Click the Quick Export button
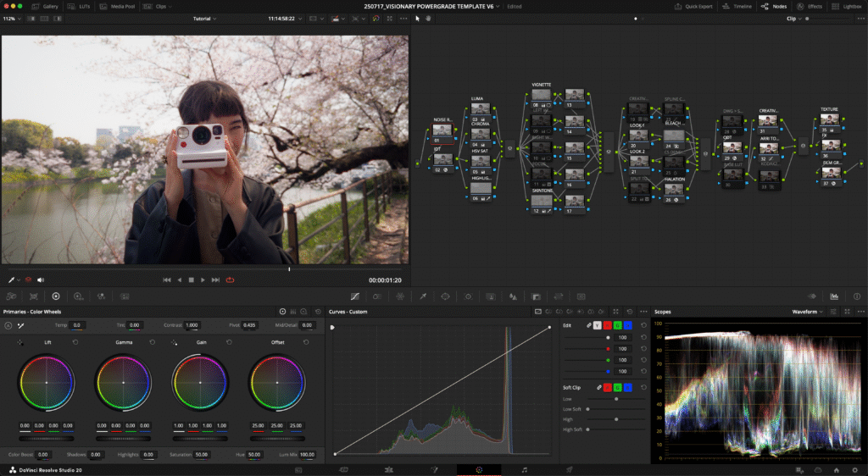Viewport: 868px width, 476px height. (x=695, y=6)
